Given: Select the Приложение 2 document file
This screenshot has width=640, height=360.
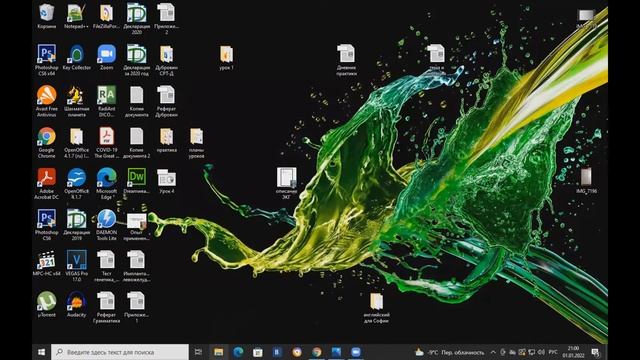Looking at the screenshot, I should [x=166, y=18].
